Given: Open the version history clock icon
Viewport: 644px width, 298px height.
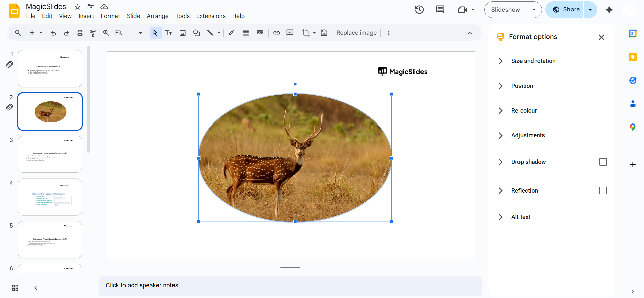Looking at the screenshot, I should (419, 10).
